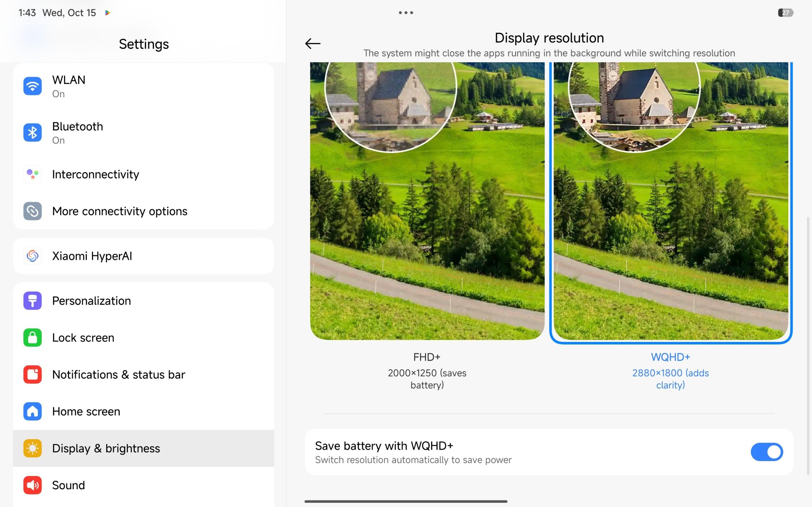Tap the Interconnectivity icon

(x=33, y=174)
